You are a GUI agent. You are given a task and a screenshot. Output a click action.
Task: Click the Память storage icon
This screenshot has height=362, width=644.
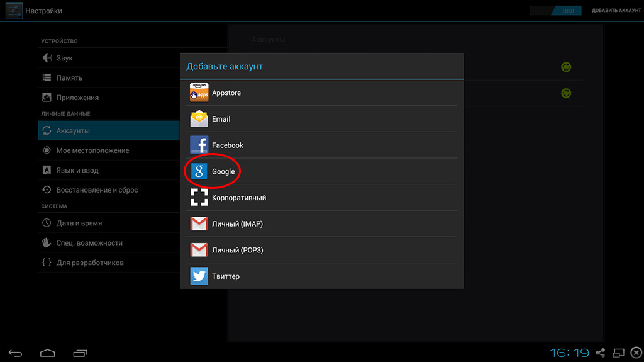point(47,77)
